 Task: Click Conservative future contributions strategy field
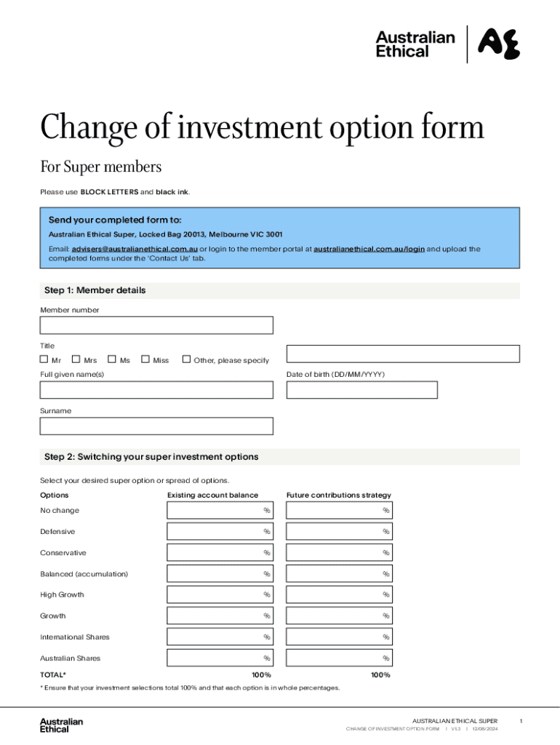pyautogui.click(x=339, y=553)
